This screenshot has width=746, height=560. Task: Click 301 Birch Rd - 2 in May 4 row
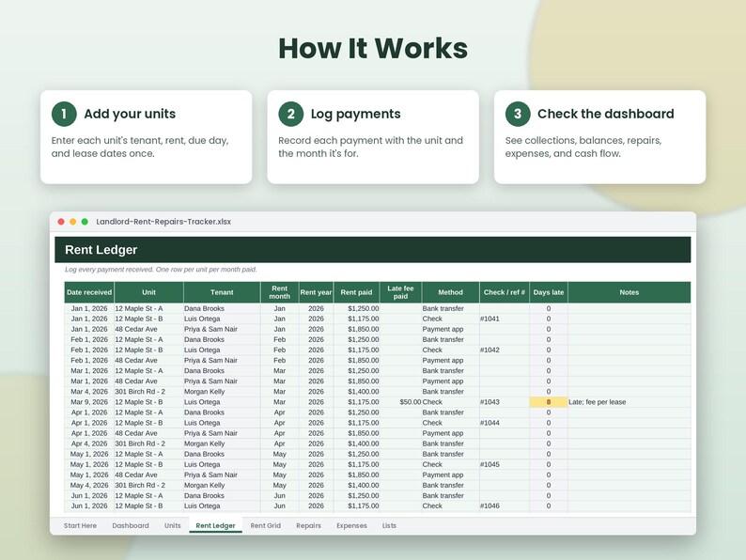click(148, 485)
